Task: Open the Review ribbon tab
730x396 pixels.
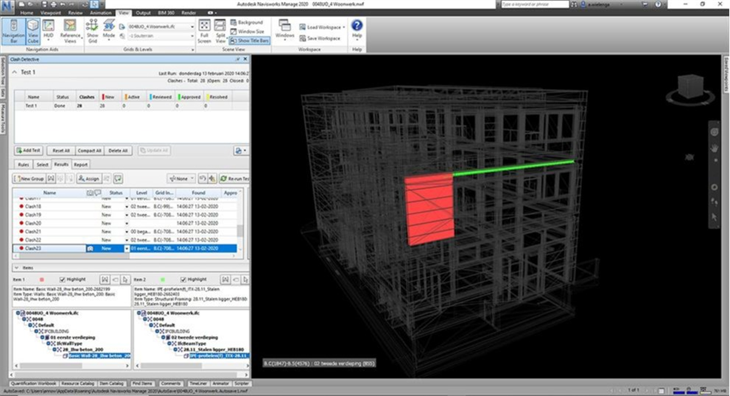Action: tap(75, 13)
